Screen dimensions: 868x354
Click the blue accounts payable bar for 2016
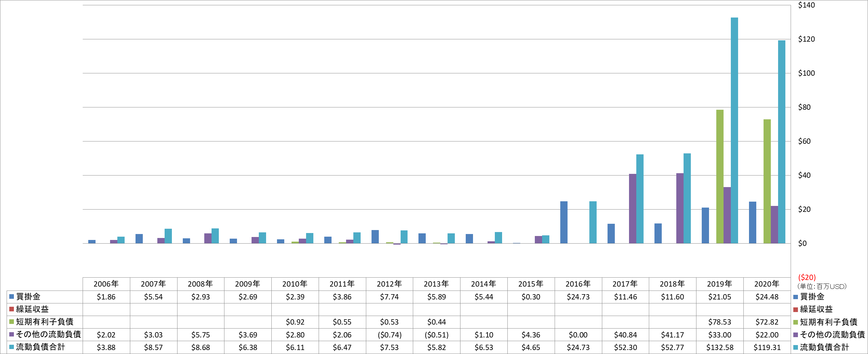pos(564,222)
